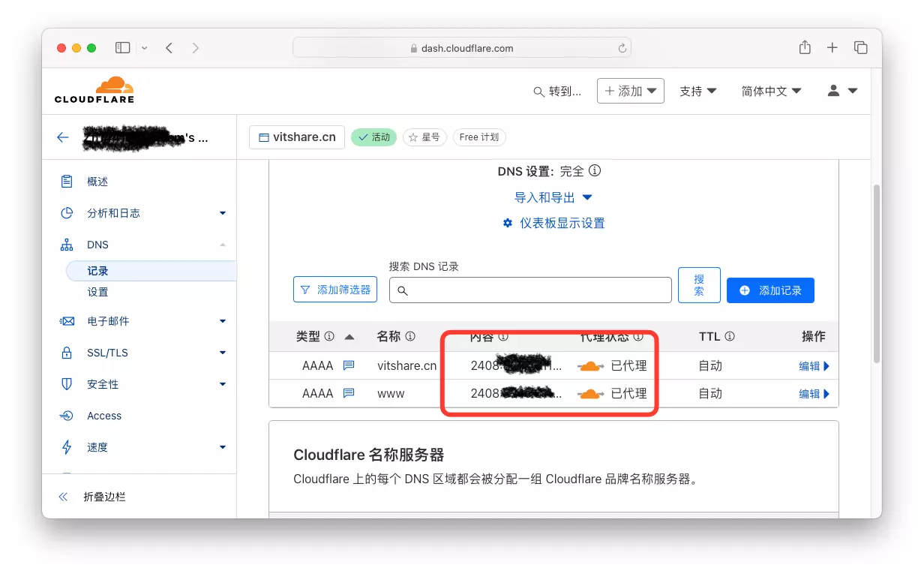Click the www record name cell
Image resolution: width=924 pixels, height=574 pixels.
[x=391, y=394]
